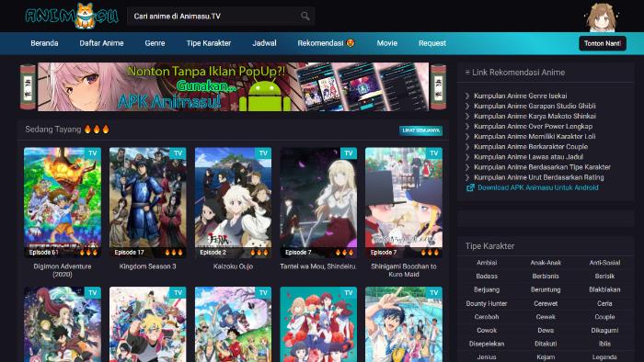Select the Cewek character type
Viewport: 644px width, 362px height.
point(546,317)
